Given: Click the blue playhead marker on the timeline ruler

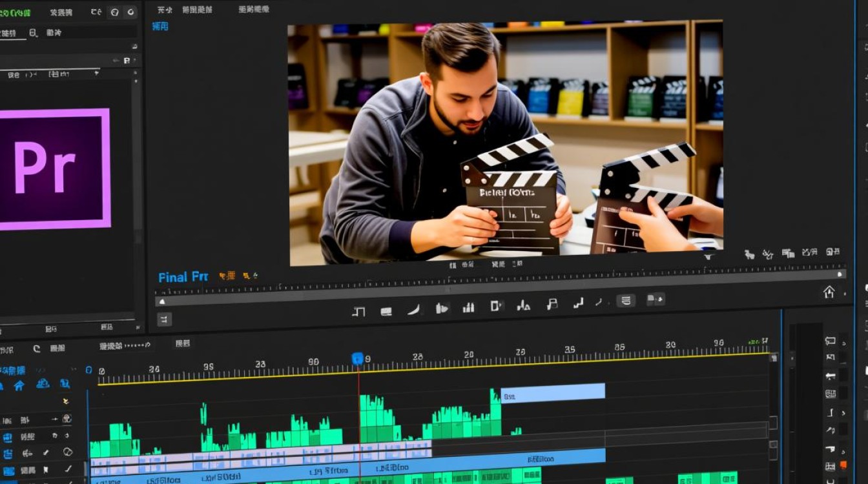Looking at the screenshot, I should pos(357,359).
